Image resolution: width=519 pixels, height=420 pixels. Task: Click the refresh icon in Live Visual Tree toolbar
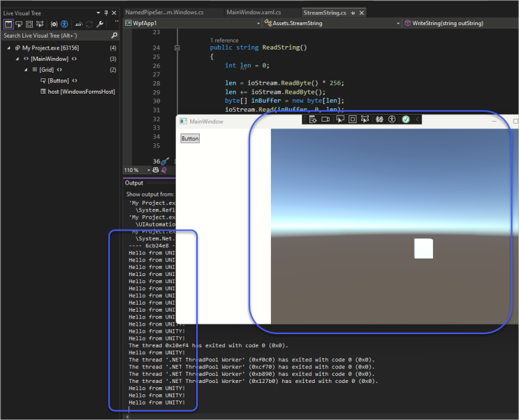tap(89, 24)
